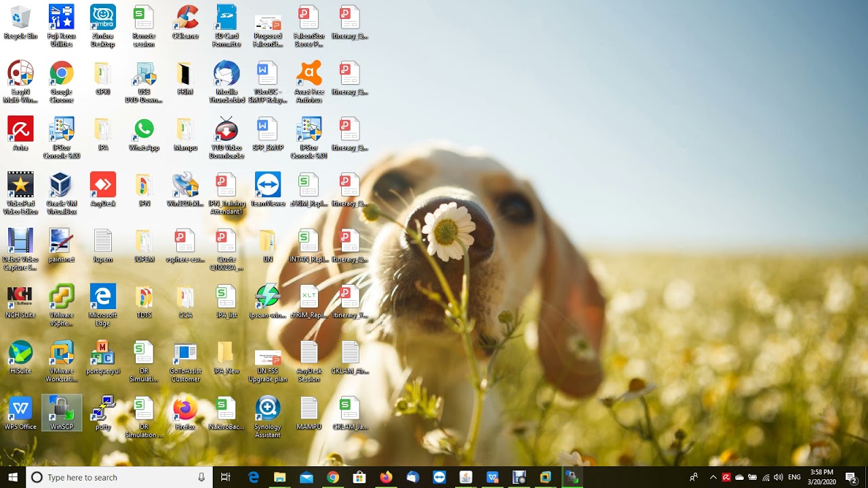Select Google Chrome desktop shortcut
This screenshot has width=868, height=488.
[62, 82]
